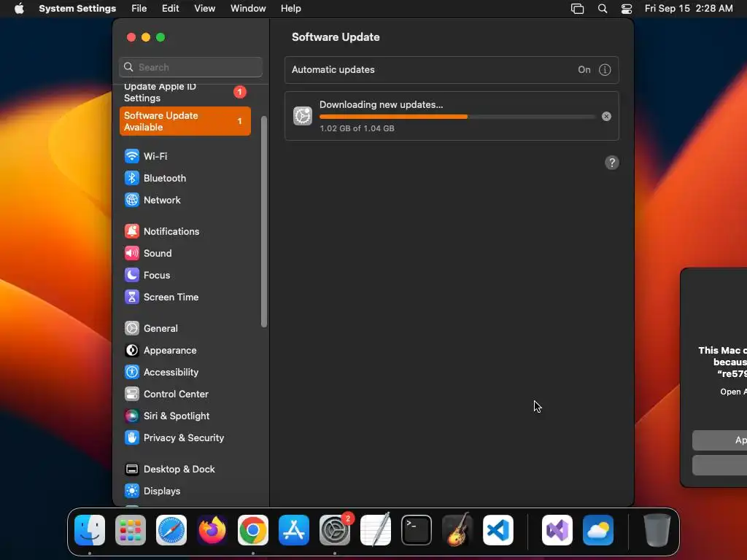Click the download progress bar
Screen dimensions: 747x560
tap(457, 117)
